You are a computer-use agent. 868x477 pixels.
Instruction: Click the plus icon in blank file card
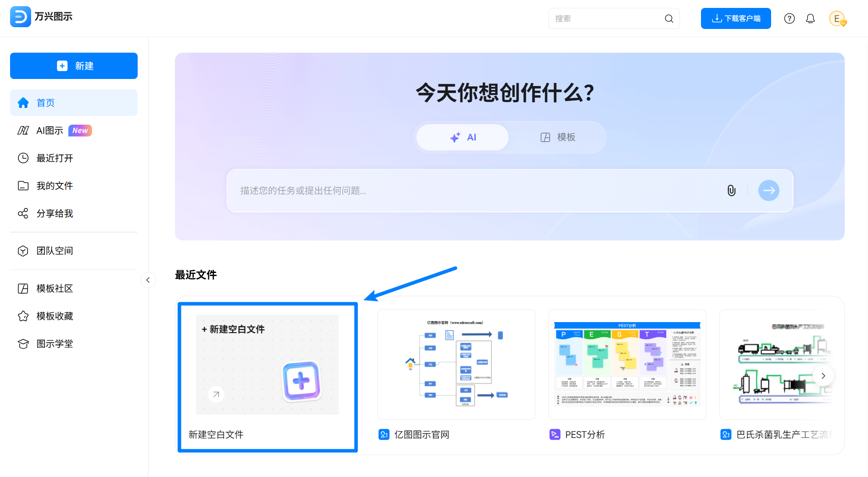(301, 381)
